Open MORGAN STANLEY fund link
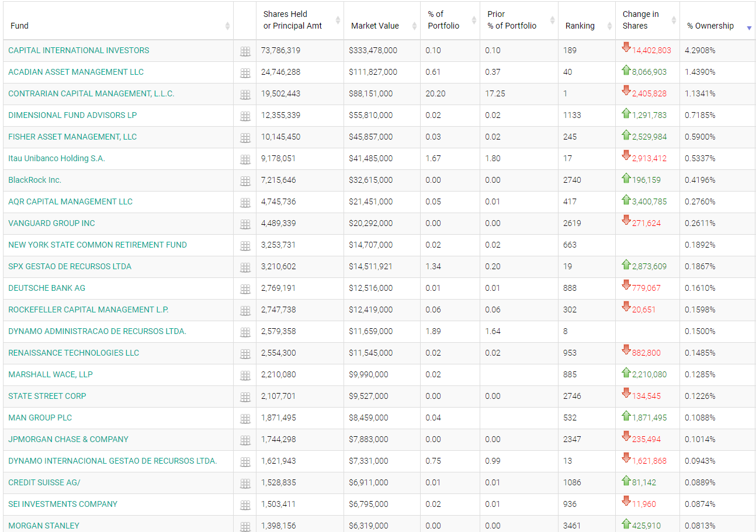Screen dimensions: 756x532 pos(44,526)
